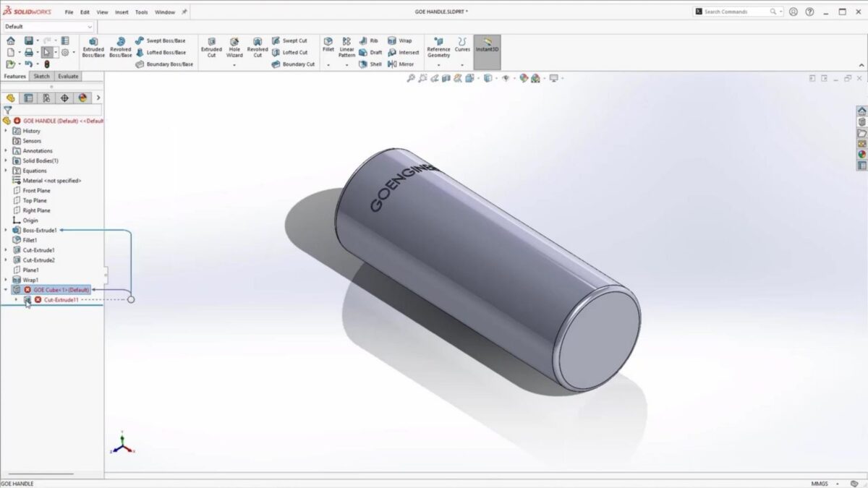Open the Insert menu
Viewport: 868px width, 488px height.
pos(122,12)
